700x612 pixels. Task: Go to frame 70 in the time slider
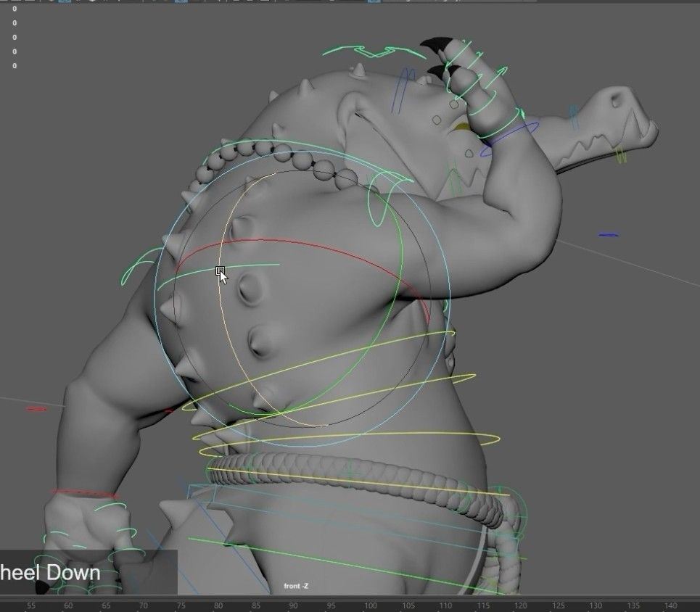[144, 605]
